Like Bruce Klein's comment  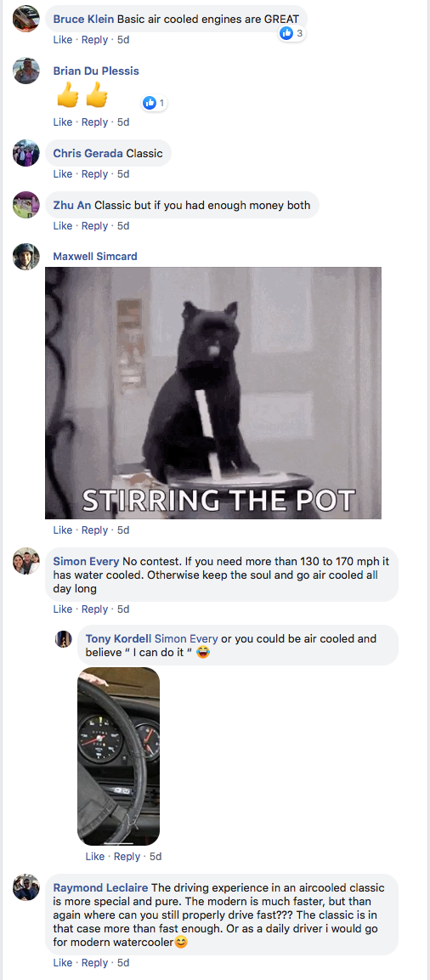click(x=63, y=39)
